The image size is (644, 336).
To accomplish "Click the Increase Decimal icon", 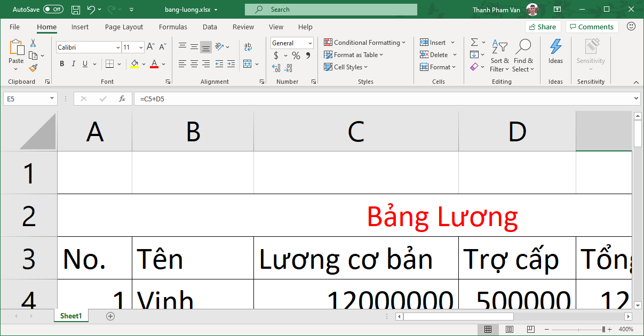I will tap(276, 68).
